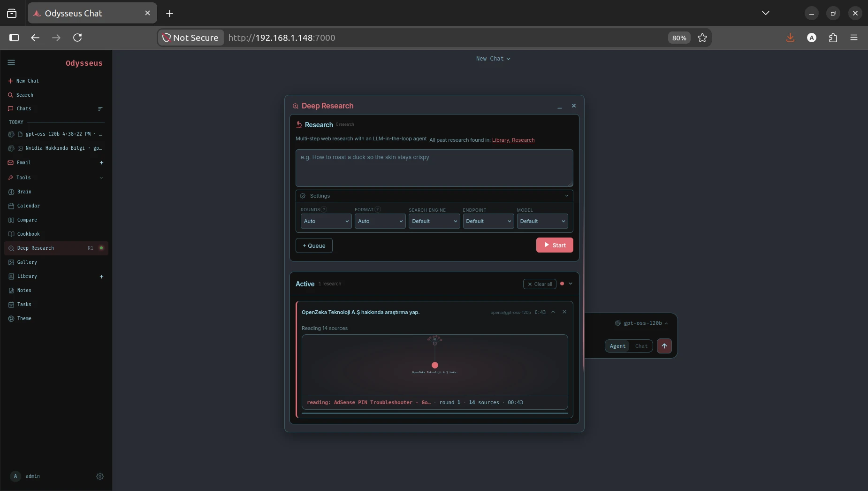Select Deep Research in the sidebar
Viewport: 868px width, 491px height.
(x=56, y=248)
